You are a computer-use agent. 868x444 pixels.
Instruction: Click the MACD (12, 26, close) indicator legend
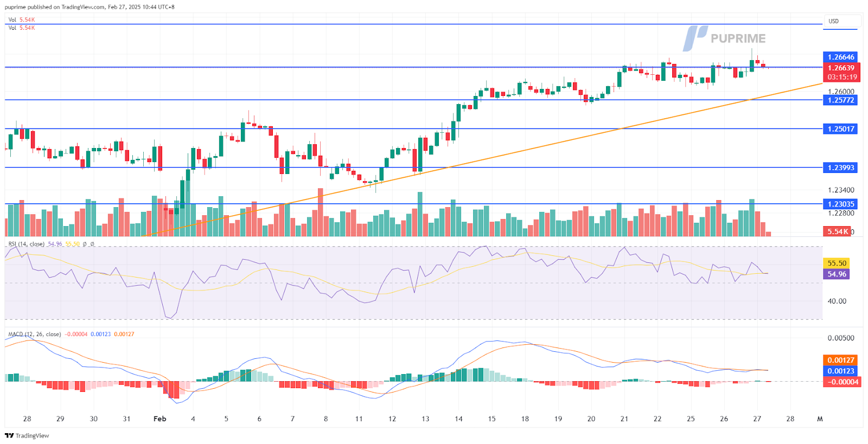click(x=34, y=334)
